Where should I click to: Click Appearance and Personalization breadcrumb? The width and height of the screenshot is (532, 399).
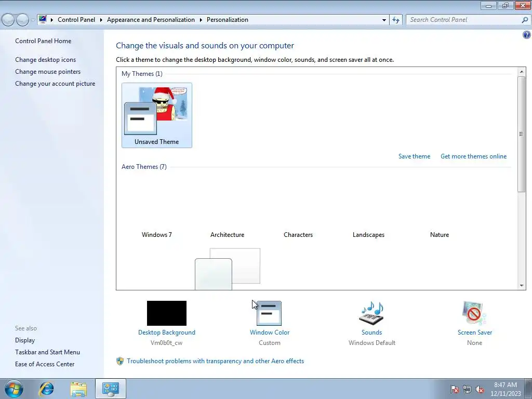pos(151,20)
